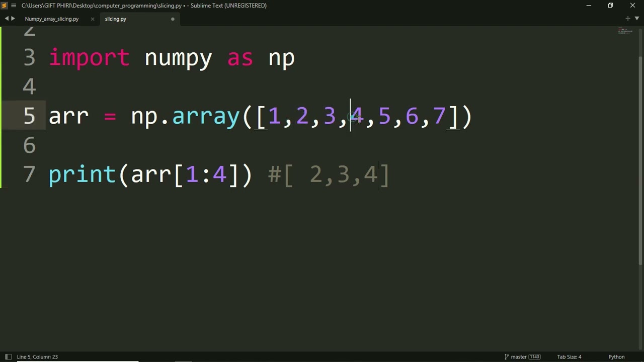Close the Sublime Text window
The height and width of the screenshot is (362, 644).
click(x=633, y=6)
